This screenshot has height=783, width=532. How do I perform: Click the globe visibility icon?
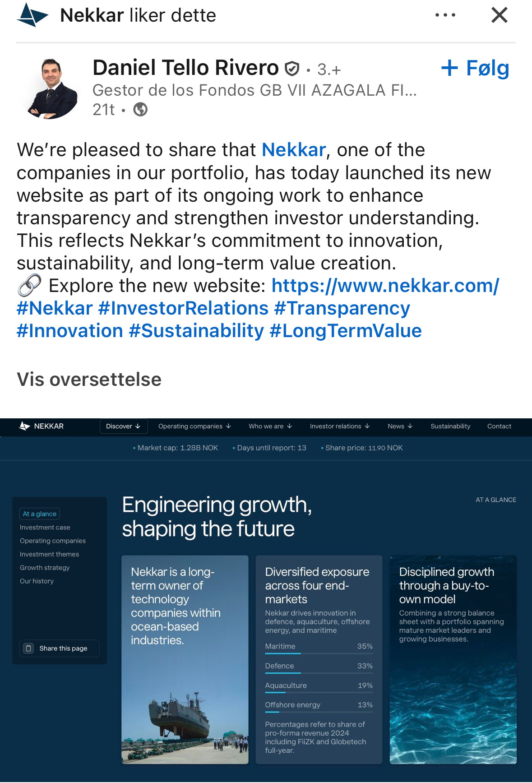coord(140,110)
